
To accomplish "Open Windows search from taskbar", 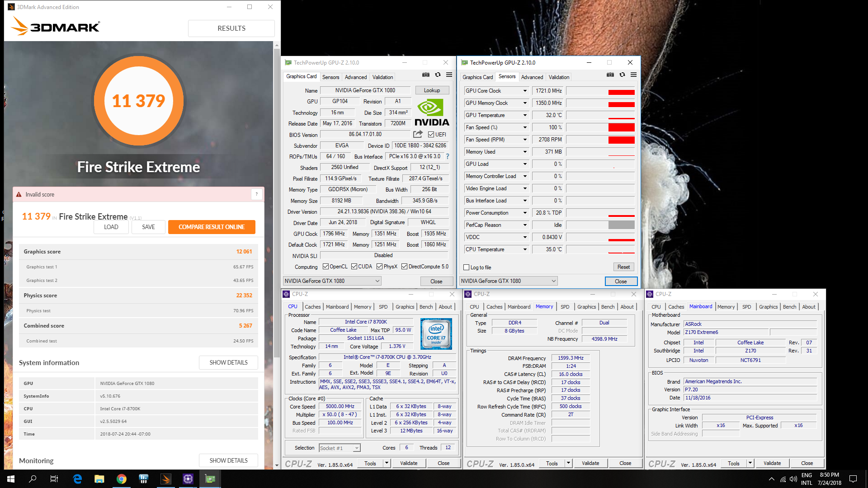I will pos(33,479).
